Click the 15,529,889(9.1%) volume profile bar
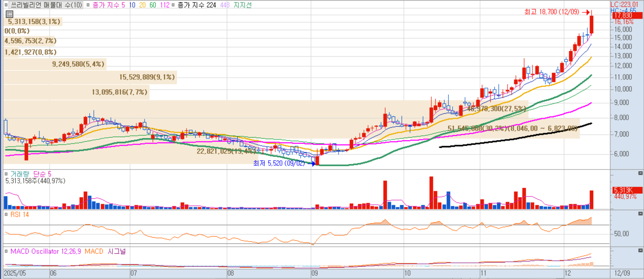Screen dimensions: 644x279 (x=90, y=77)
